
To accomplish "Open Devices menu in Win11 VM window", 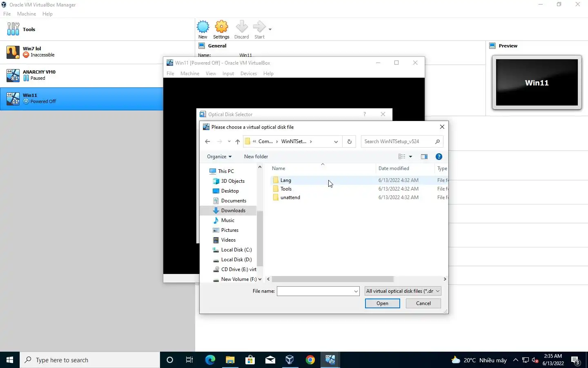I will pyautogui.click(x=249, y=74).
